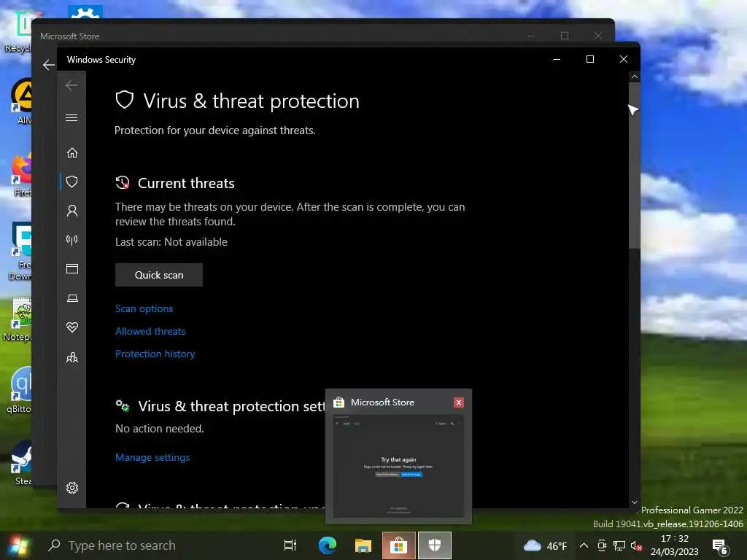Open Task View on the taskbar
Image resolution: width=747 pixels, height=560 pixels.
click(290, 545)
